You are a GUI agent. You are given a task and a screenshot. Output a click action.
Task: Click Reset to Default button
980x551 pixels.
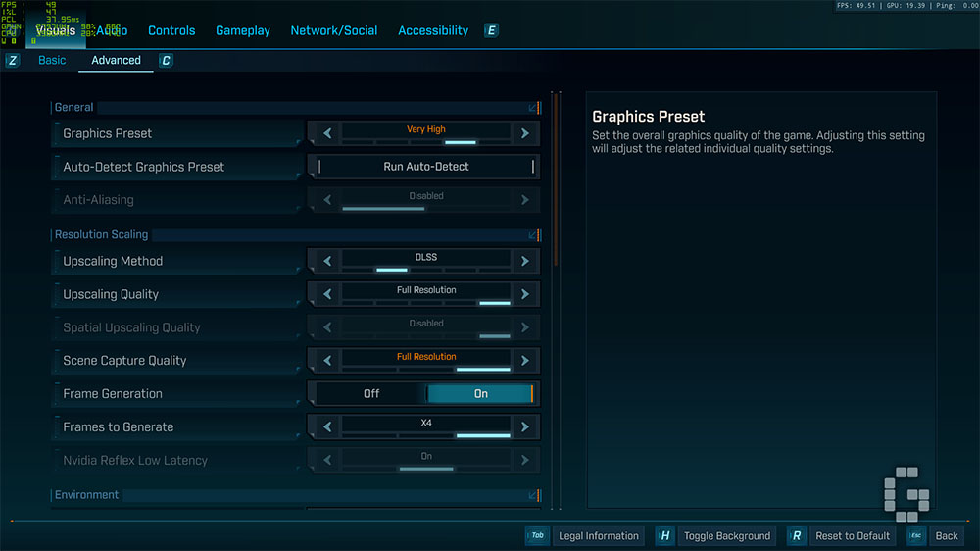(853, 536)
